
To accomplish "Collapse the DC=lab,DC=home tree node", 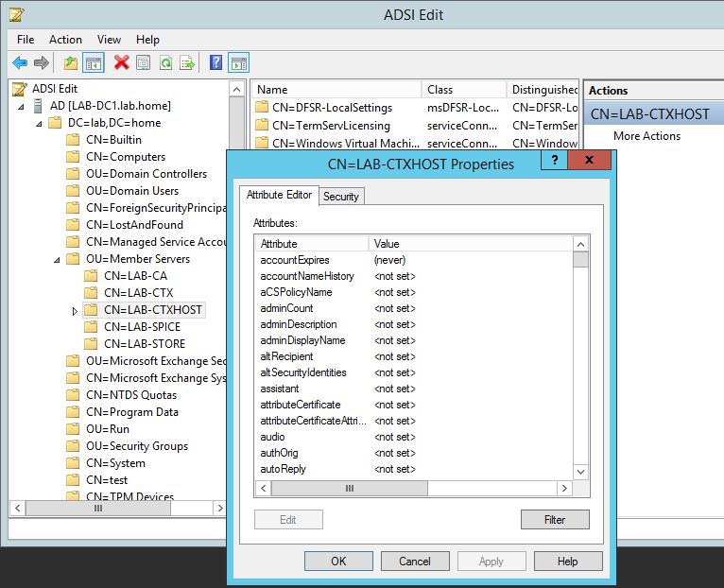I will (x=39, y=123).
